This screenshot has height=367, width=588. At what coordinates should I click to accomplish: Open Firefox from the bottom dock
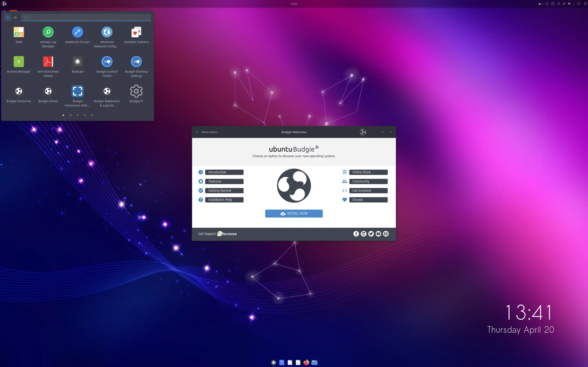[306, 362]
